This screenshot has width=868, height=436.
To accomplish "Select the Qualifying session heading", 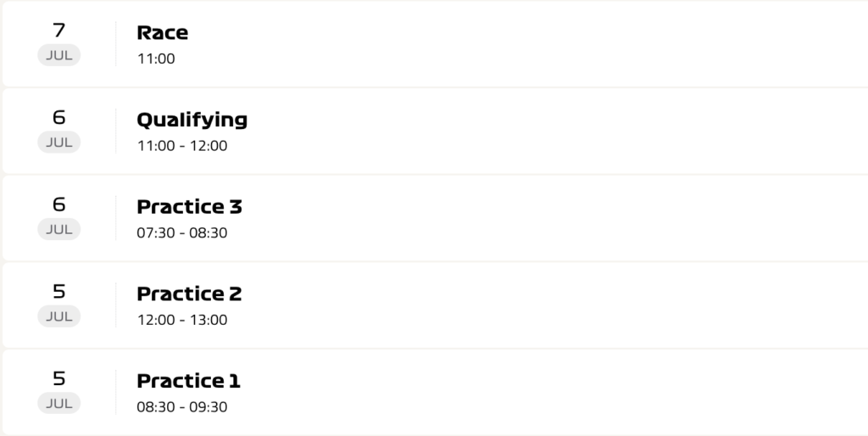I will (x=192, y=120).
